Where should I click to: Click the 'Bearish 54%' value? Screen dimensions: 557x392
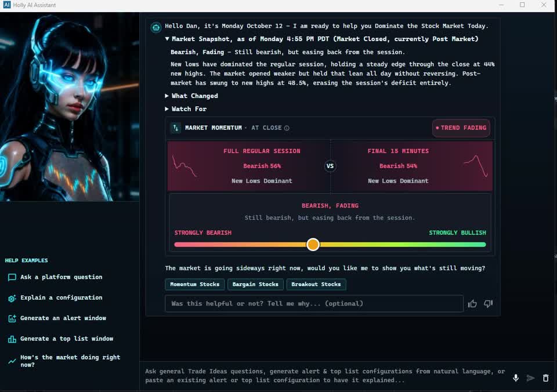point(398,166)
